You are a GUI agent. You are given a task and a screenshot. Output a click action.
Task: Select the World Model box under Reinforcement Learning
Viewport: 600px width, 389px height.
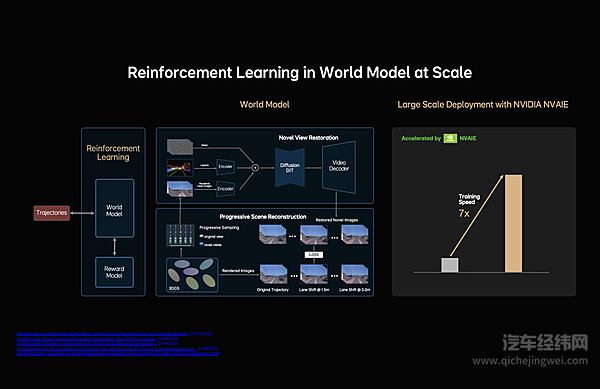[114, 208]
